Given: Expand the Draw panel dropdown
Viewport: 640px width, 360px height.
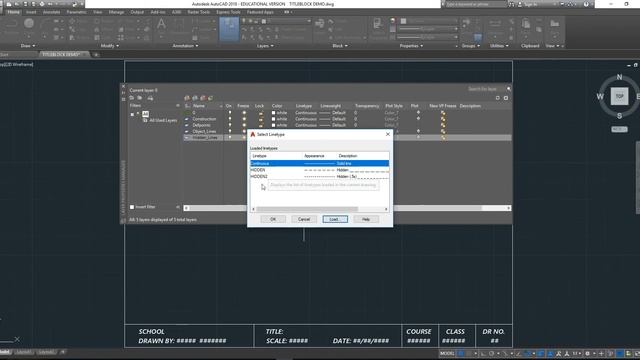Looking at the screenshot, I should (x=28, y=46).
